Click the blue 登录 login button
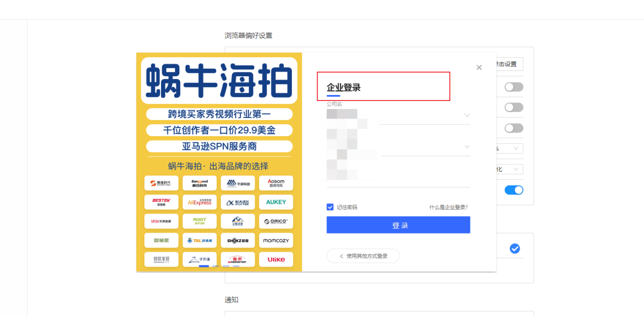644x316 pixels. 398,225
